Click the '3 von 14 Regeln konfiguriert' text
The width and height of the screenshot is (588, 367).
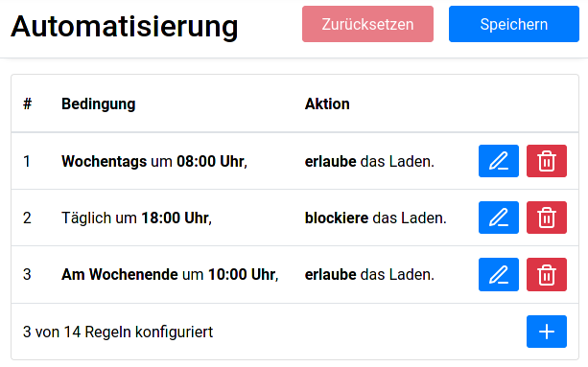tap(118, 332)
